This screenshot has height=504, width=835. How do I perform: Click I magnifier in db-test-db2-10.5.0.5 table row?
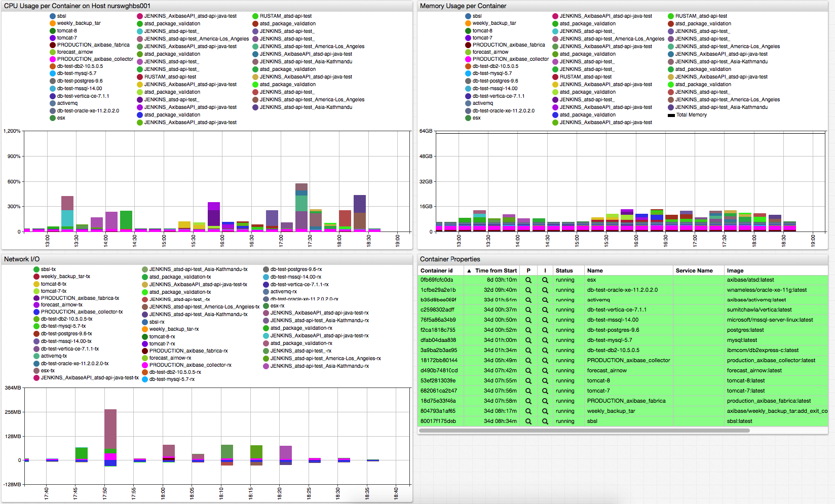pos(545,351)
